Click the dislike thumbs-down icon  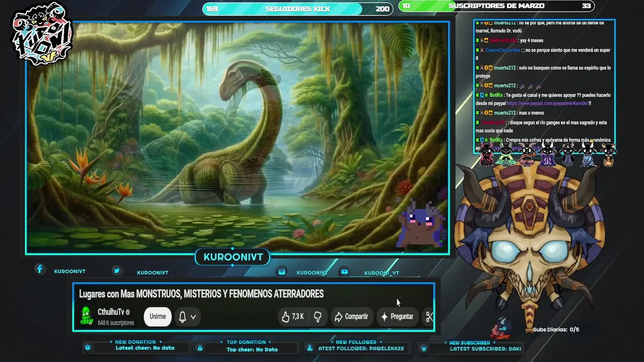point(318,316)
